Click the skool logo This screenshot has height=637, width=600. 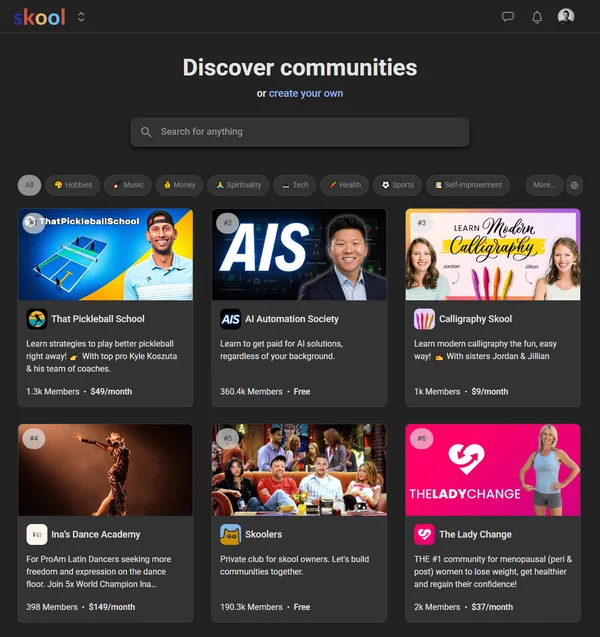(39, 17)
